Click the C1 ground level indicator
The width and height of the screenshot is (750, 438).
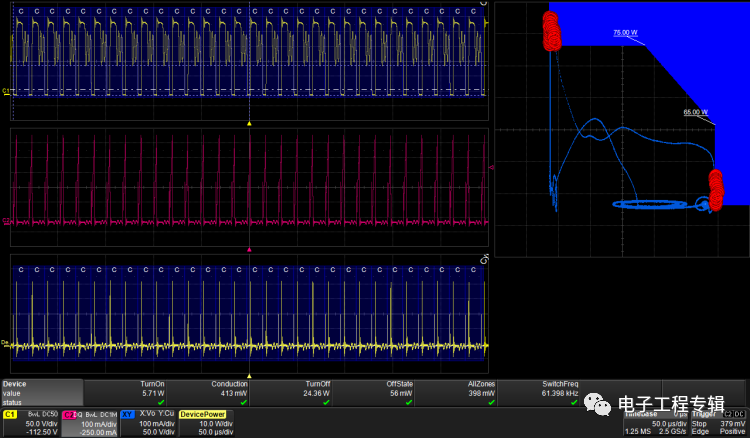pyautogui.click(x=6, y=91)
